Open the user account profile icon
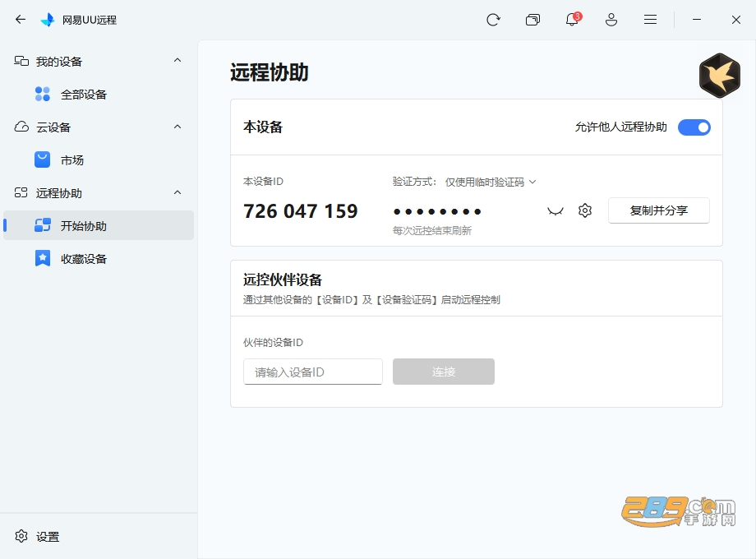This screenshot has width=756, height=559. click(x=611, y=20)
